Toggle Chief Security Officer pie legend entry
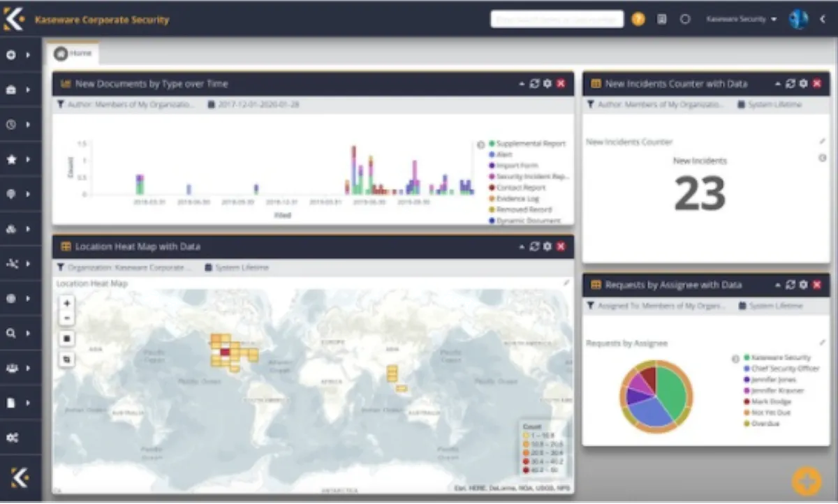 781,369
